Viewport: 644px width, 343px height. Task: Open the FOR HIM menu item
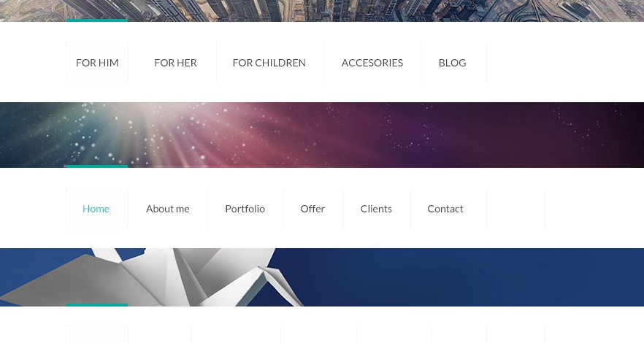pyautogui.click(x=97, y=63)
